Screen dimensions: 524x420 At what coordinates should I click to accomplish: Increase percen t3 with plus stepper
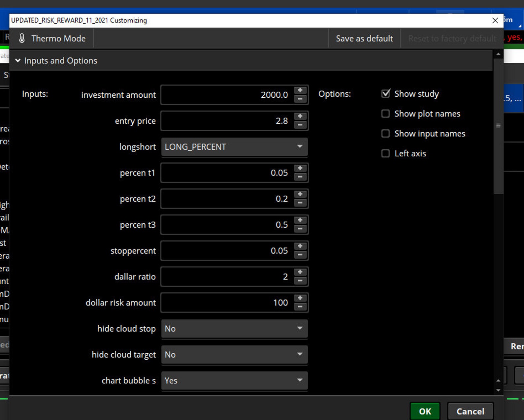[300, 220]
